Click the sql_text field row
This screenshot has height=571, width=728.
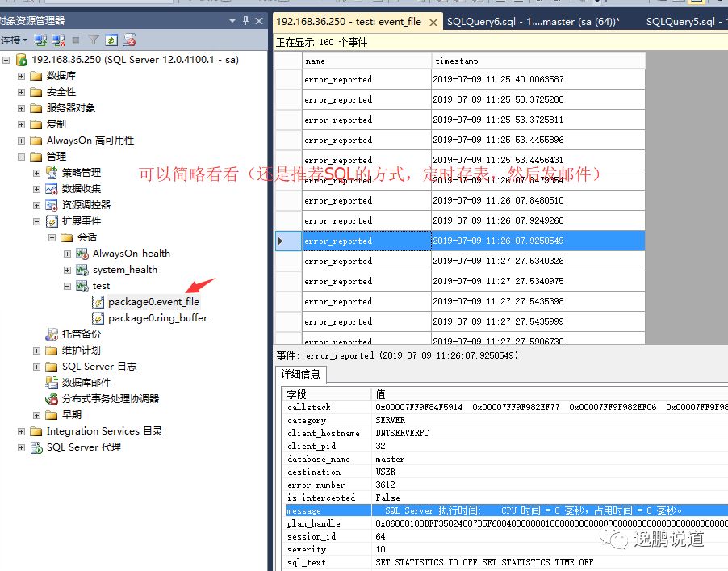(506, 562)
